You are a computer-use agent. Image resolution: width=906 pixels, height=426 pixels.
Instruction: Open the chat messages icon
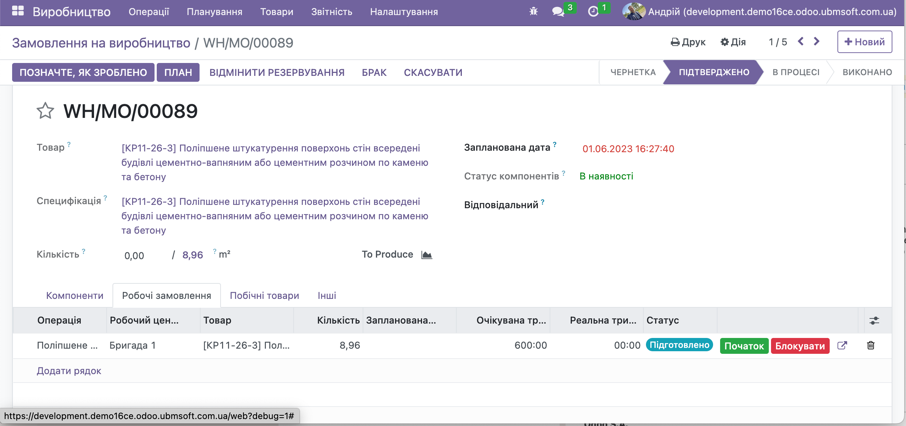558,12
